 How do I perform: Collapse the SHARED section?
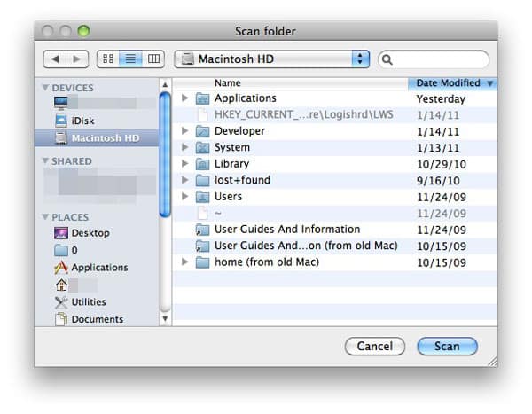(x=45, y=160)
